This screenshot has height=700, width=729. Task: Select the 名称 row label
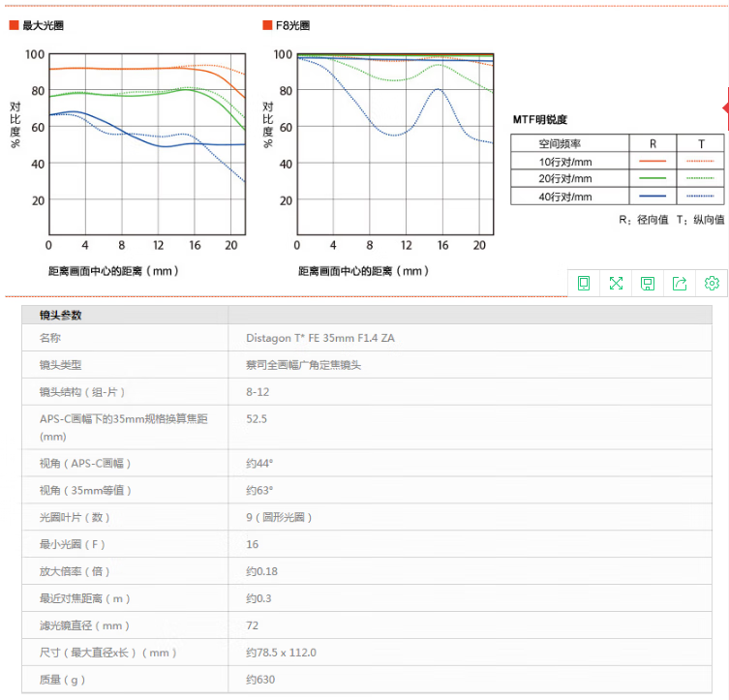tap(49, 338)
